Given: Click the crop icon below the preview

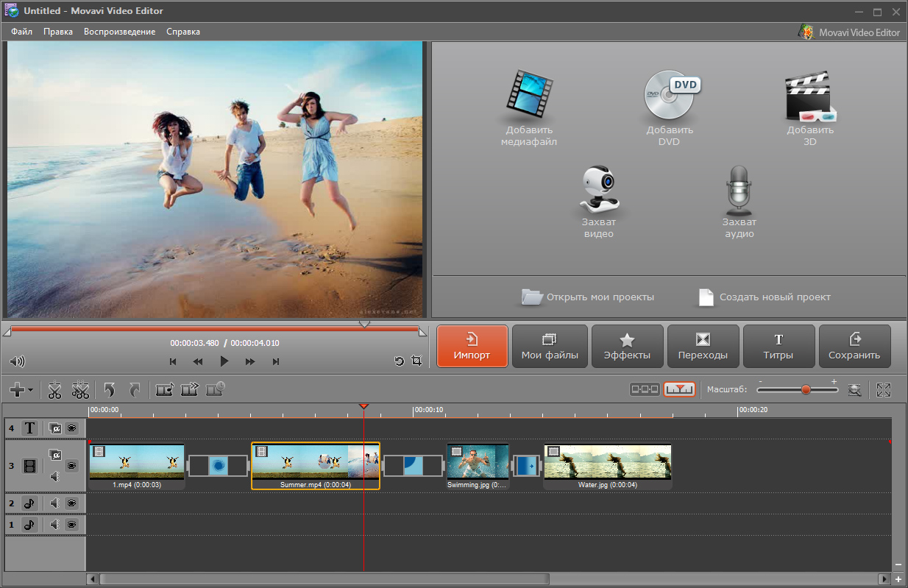Looking at the screenshot, I should (x=417, y=361).
